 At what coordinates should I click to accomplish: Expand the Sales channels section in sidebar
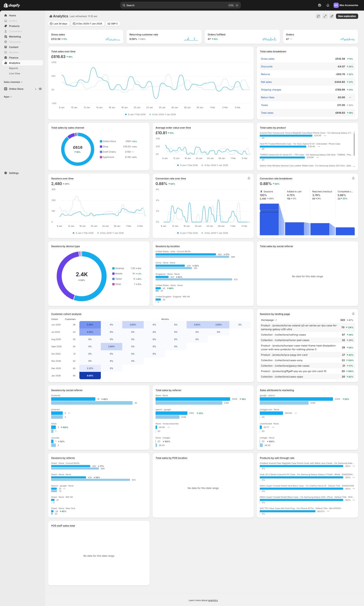click(x=13, y=82)
